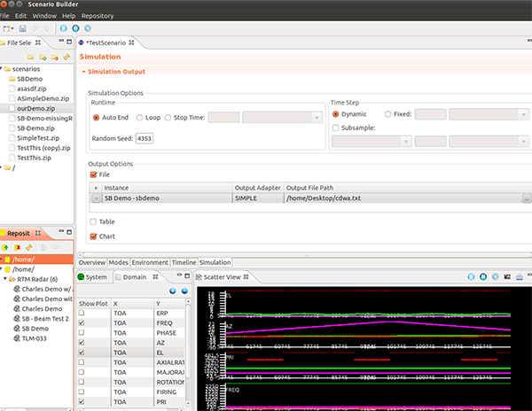Open ourDemo.zip in the file list

[37, 109]
